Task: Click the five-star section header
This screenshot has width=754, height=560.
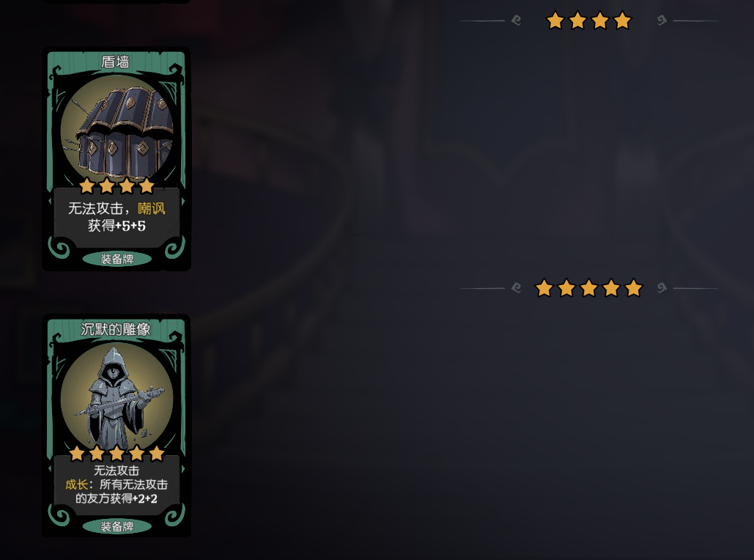Action: pyautogui.click(x=588, y=288)
